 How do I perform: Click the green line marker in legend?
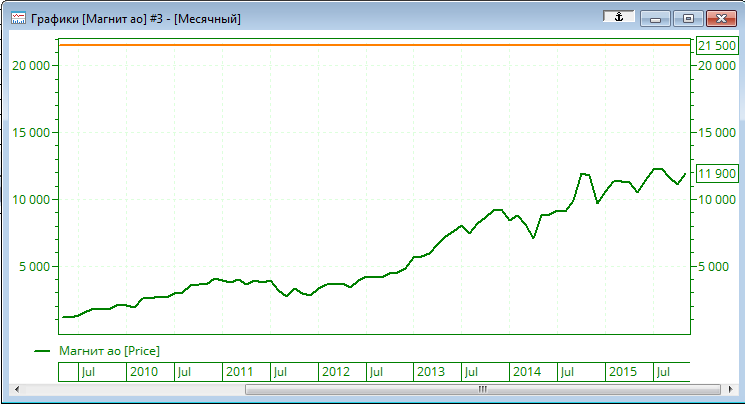(42, 350)
